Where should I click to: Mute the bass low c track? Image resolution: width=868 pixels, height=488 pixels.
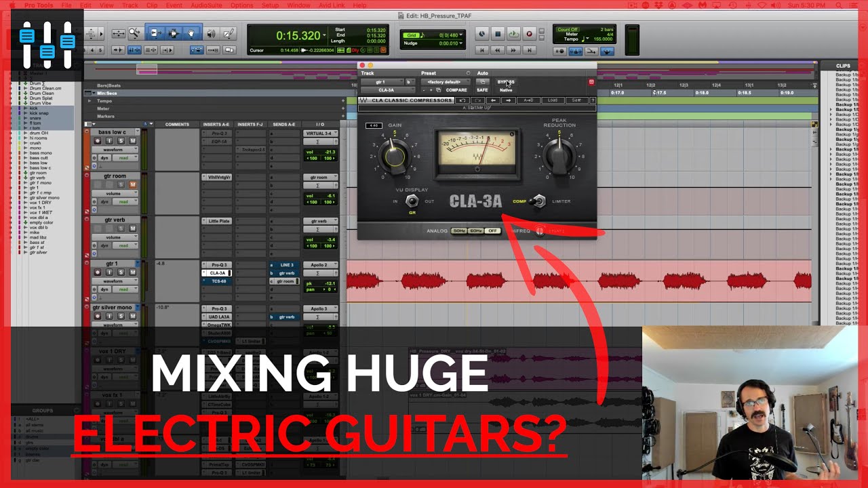point(132,141)
